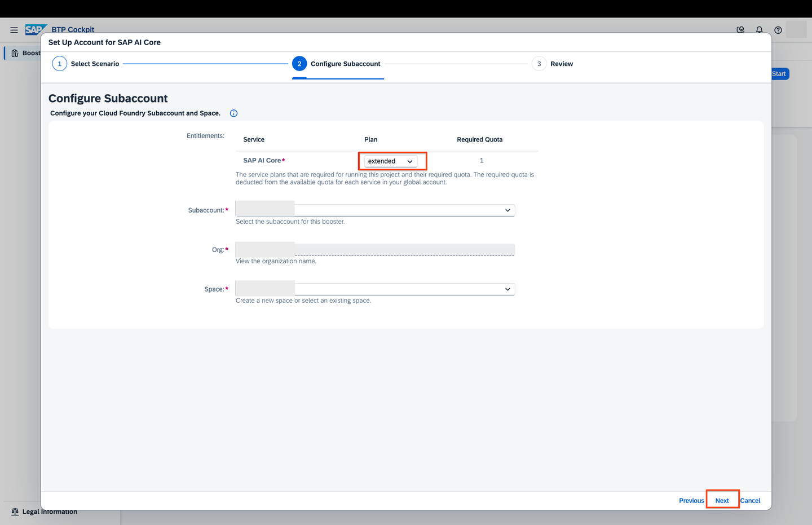The width and height of the screenshot is (812, 525).
Task: Go to step 1 Select Scenario
Action: (86, 64)
